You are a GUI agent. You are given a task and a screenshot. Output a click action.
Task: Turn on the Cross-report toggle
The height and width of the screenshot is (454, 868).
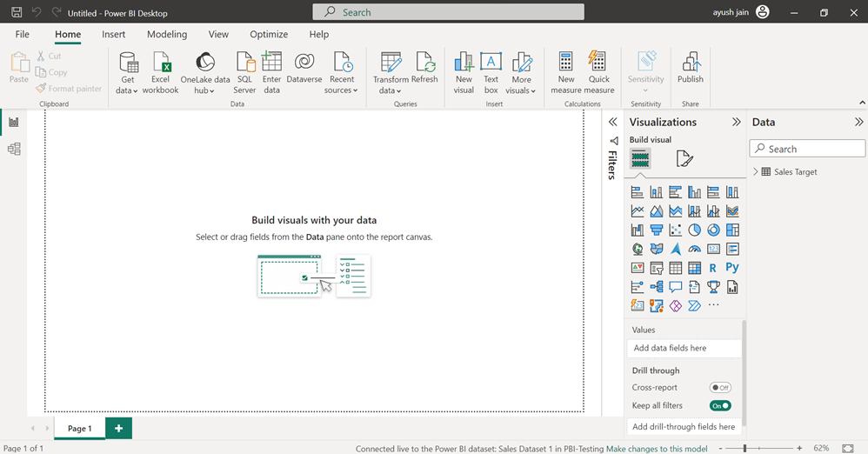pos(720,388)
